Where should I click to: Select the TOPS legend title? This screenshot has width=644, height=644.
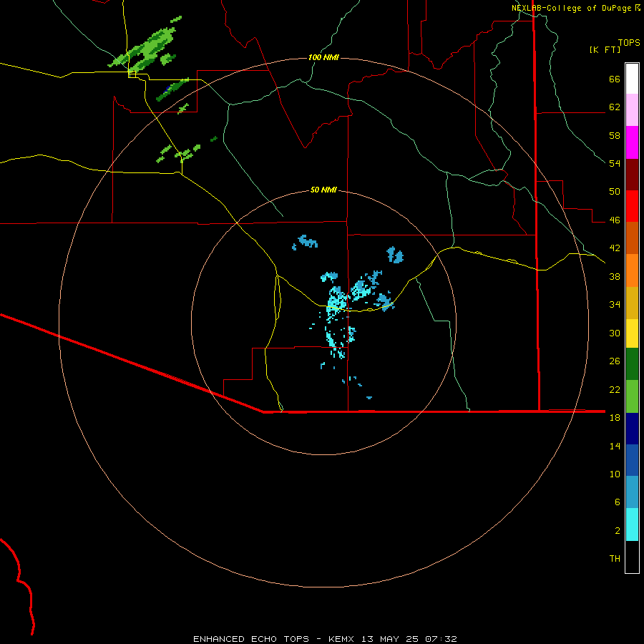pyautogui.click(x=629, y=42)
